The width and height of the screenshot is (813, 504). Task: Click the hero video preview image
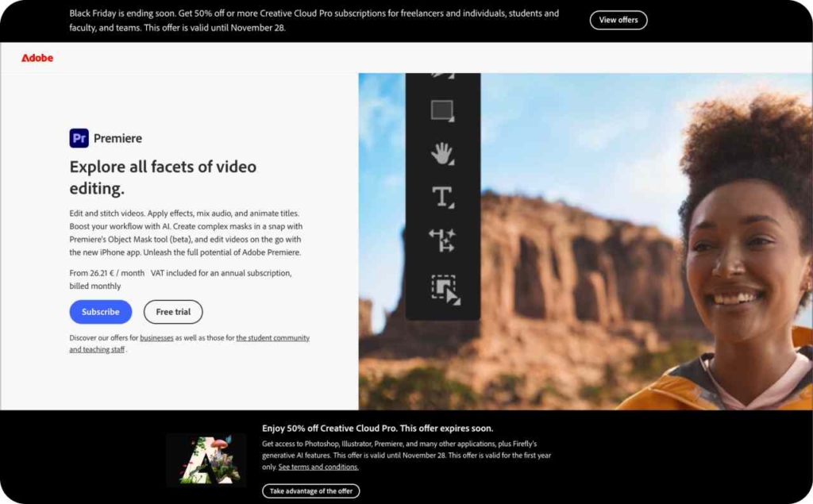(651, 238)
